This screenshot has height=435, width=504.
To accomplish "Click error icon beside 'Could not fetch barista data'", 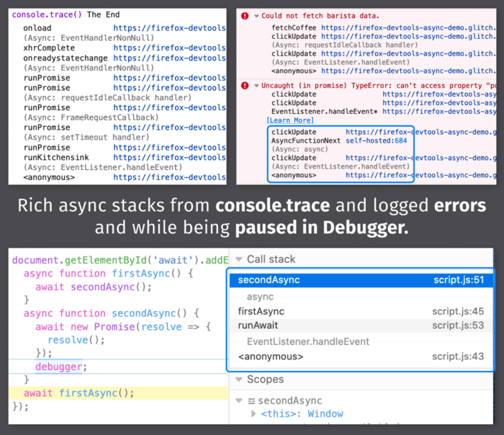I will (246, 16).
